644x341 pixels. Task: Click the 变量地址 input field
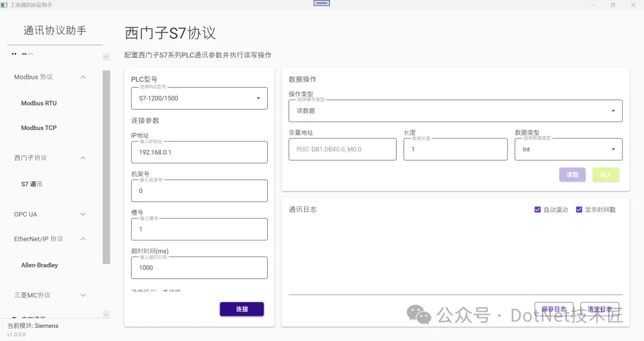click(342, 149)
